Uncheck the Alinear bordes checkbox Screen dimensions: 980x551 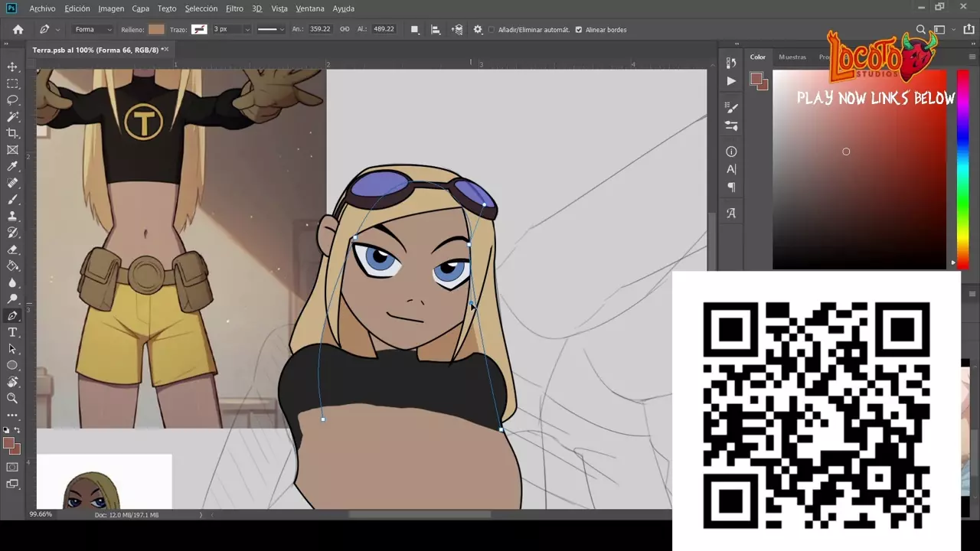tap(579, 30)
